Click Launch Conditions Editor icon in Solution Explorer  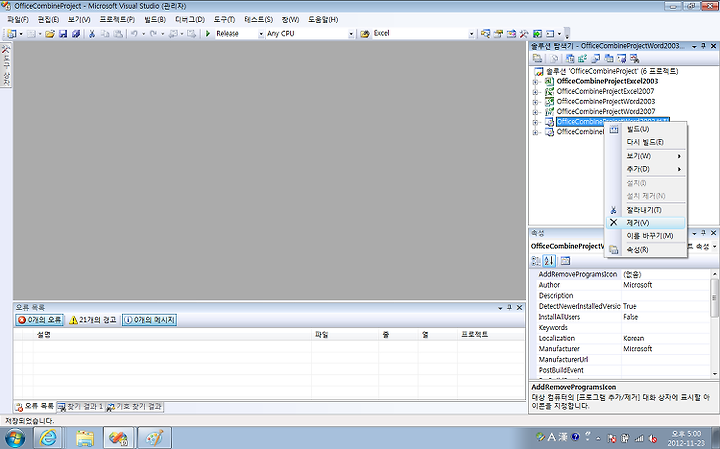click(x=634, y=58)
